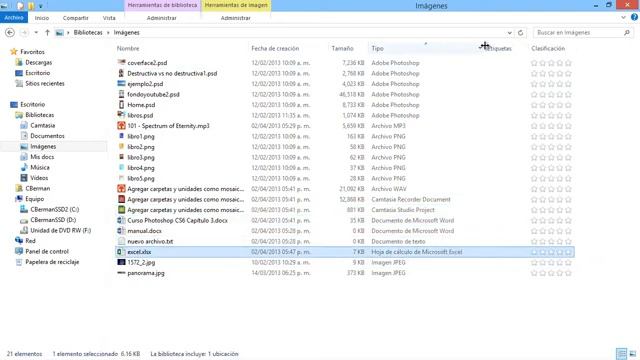Expand the address bar history dropdown
Viewport: 640px width, 360px height.
pos(509,33)
